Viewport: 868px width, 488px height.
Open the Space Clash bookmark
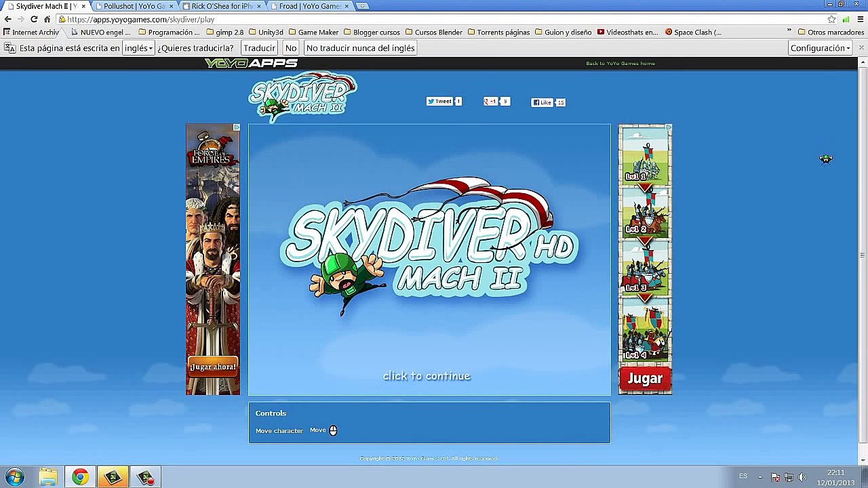[693, 32]
